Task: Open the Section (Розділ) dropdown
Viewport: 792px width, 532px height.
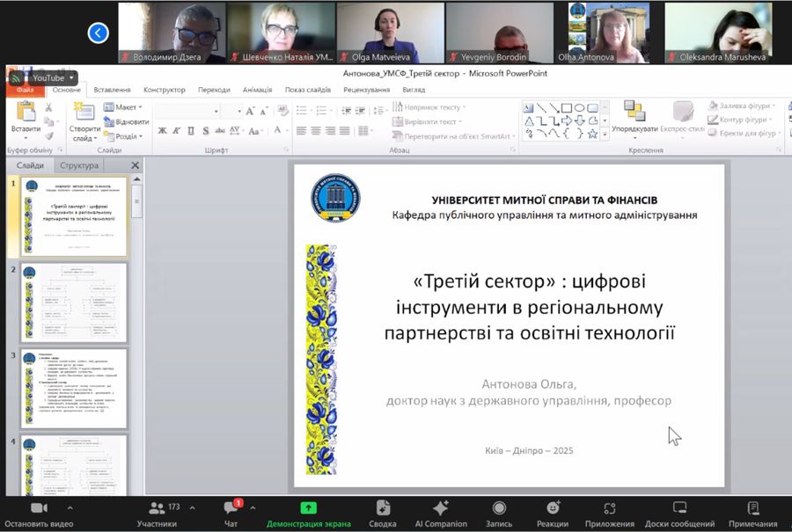Action: coord(124,136)
